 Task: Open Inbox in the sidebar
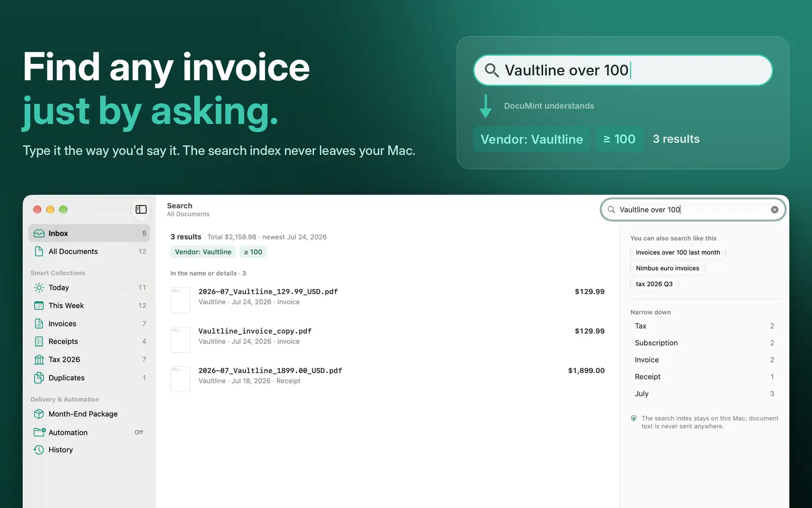tap(89, 233)
